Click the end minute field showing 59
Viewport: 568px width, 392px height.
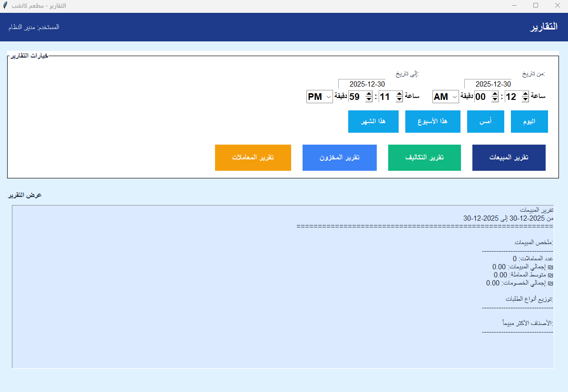coord(355,97)
